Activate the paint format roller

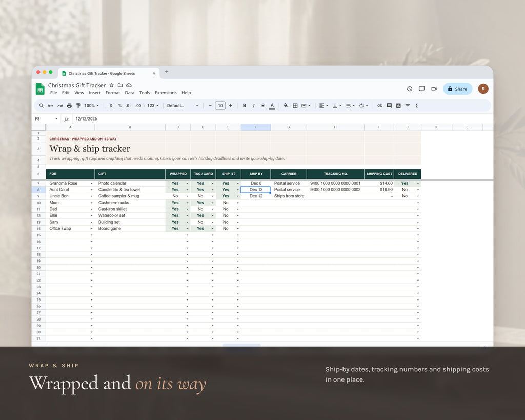pyautogui.click(x=78, y=106)
